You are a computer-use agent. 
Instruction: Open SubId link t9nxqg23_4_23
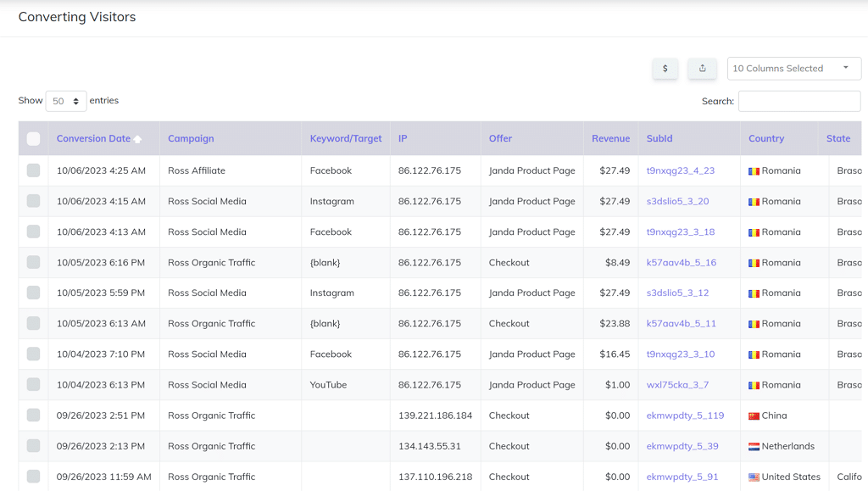pyautogui.click(x=680, y=170)
